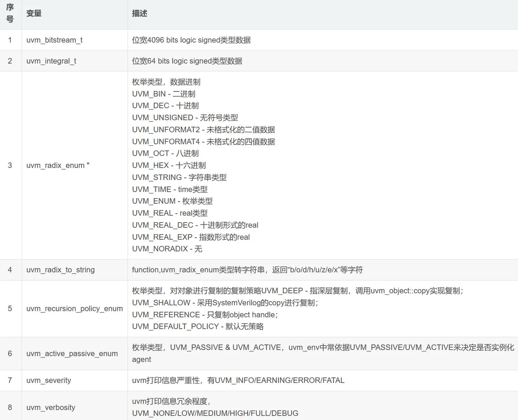Select the uvm_bitstream_t variable cell
518x420 pixels.
74,40
